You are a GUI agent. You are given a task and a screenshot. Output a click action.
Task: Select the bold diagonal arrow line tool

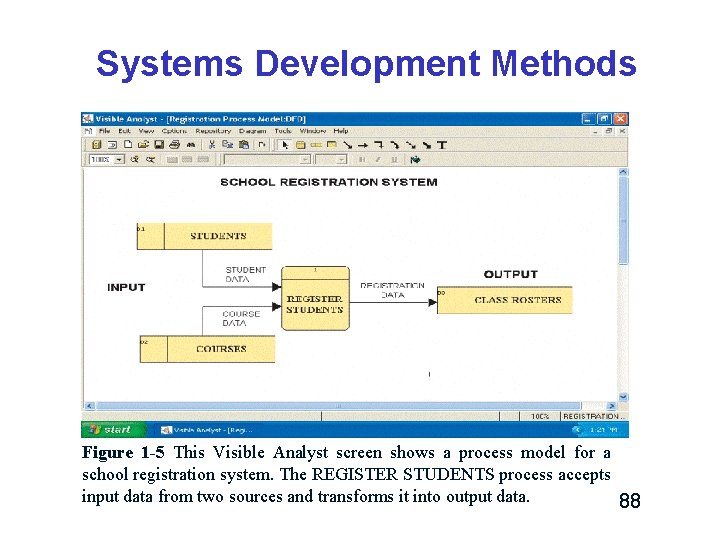click(427, 145)
